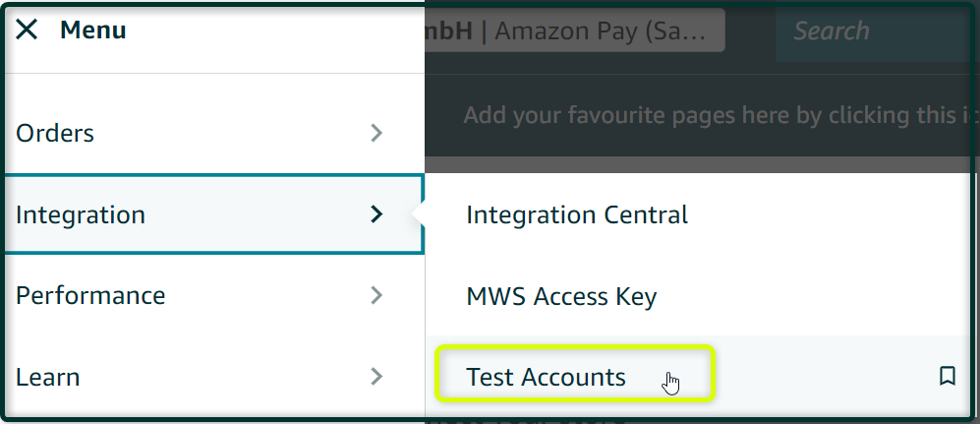Screen dimensions: 980x424
Task: Close the Menu panel with the X icon
Action: point(27,30)
